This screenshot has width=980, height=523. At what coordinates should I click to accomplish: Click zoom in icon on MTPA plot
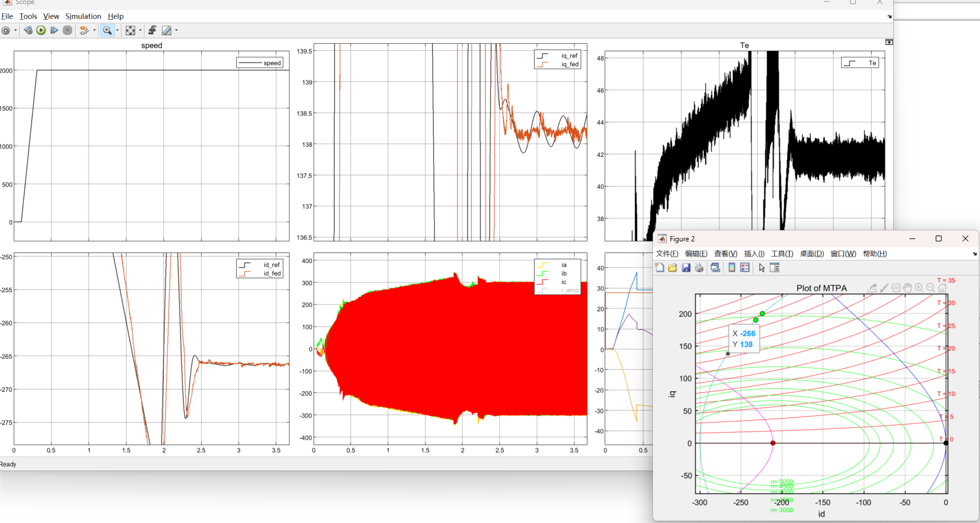click(919, 288)
